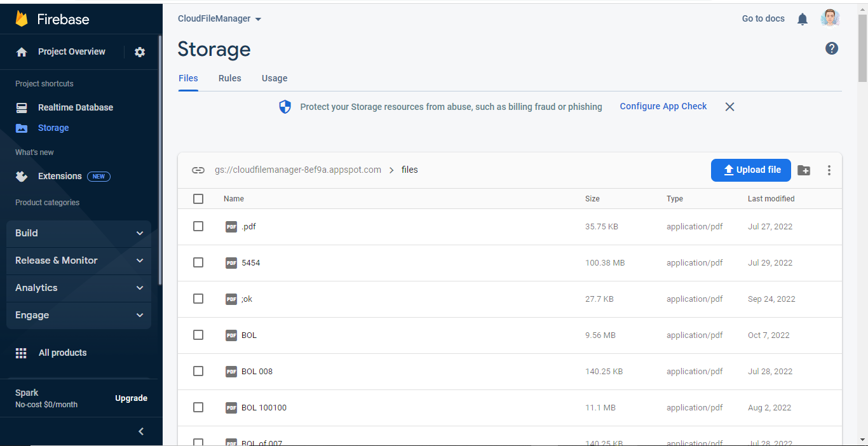This screenshot has width=868, height=446.
Task: Open Extensions from project shortcuts
Action: pyautogui.click(x=60, y=176)
